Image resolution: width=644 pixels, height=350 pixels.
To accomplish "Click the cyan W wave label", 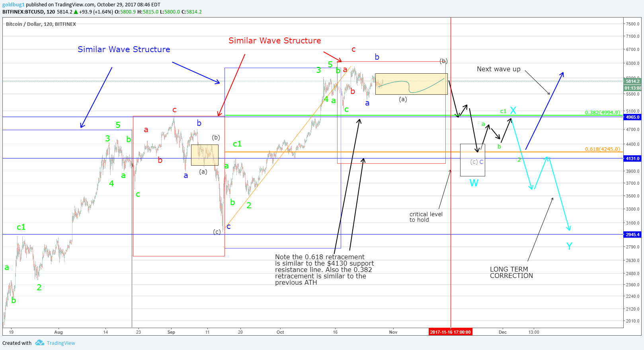I will [474, 183].
